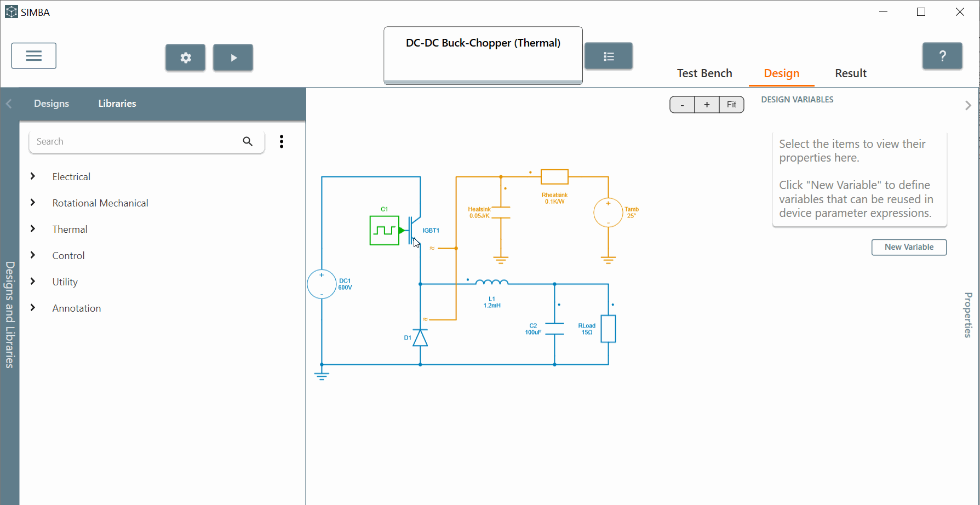Viewport: 980px width, 505px height.
Task: Open the Designs panel tab
Action: click(51, 104)
